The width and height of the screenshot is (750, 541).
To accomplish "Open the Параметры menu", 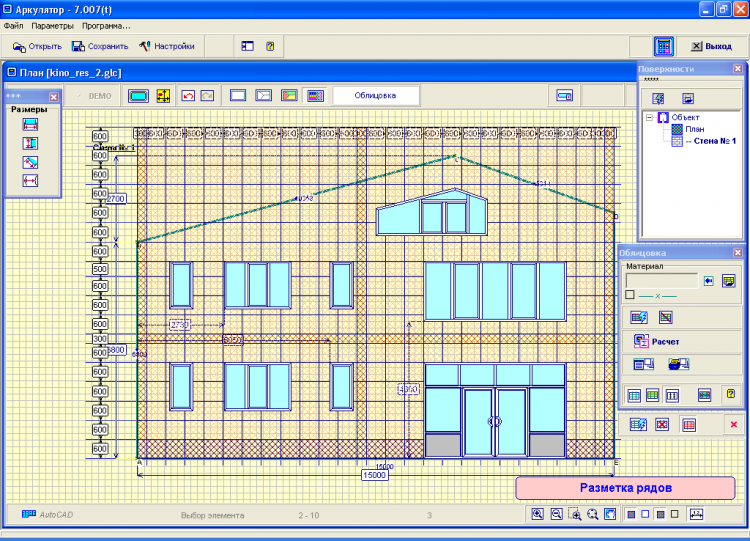I will 52,26.
